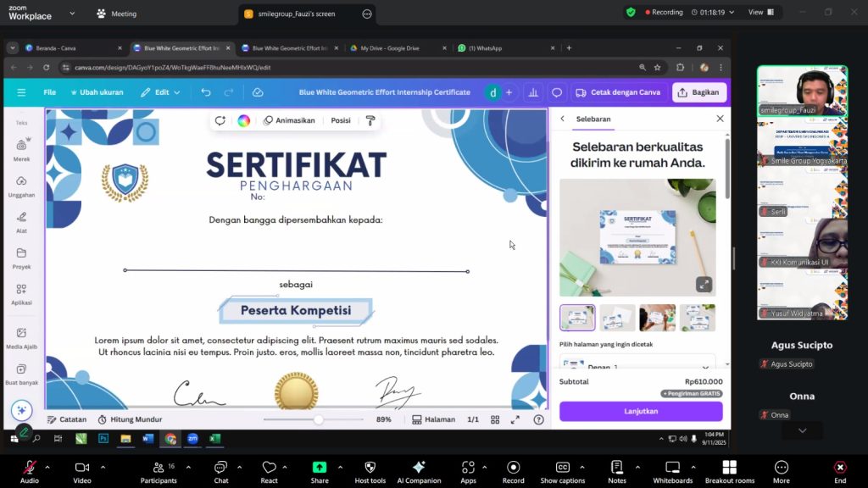Enter fullscreen presentation mode icon

tap(515, 419)
